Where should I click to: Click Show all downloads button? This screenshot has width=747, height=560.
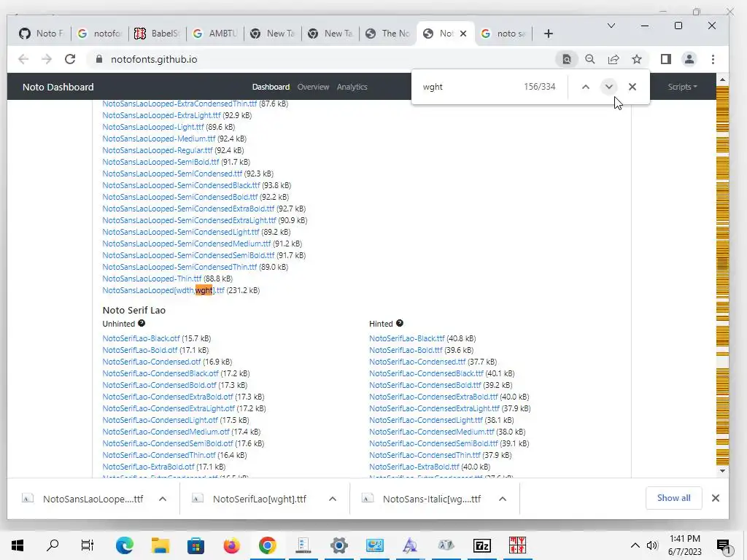(673, 498)
